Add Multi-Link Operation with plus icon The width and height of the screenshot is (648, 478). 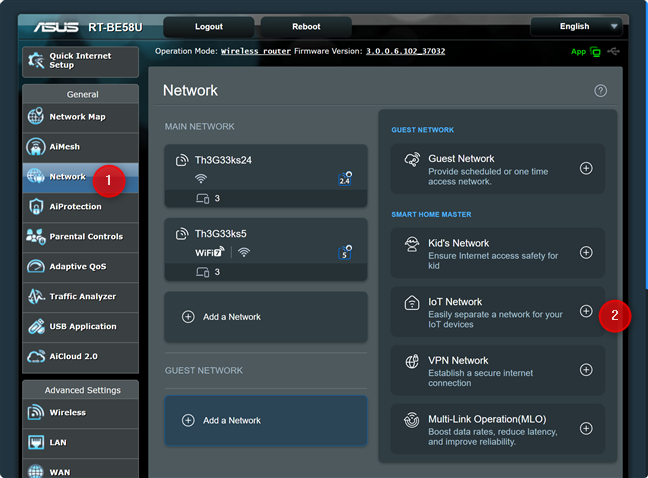click(x=586, y=428)
